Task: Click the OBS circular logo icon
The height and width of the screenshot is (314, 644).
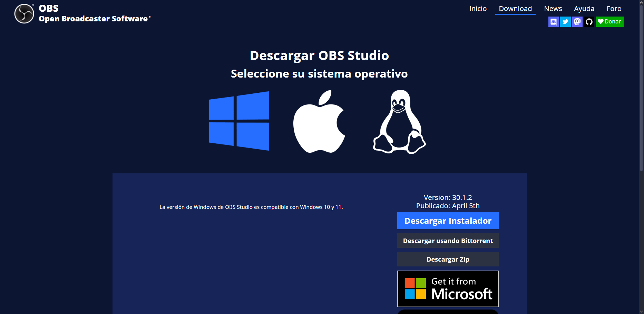Action: point(24,14)
